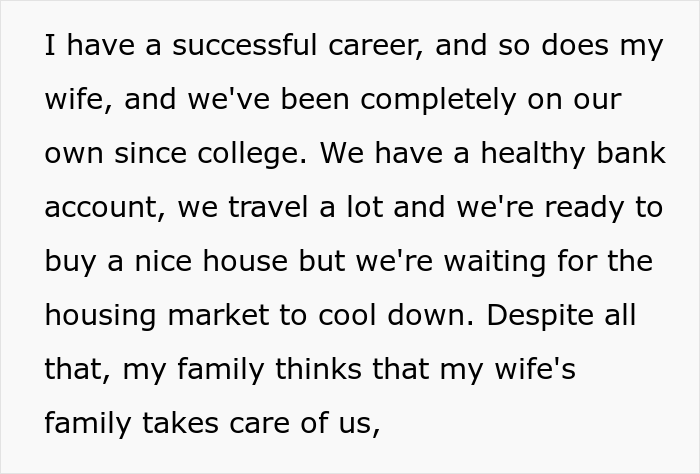Click on the word "nice"
The height and width of the screenshot is (474, 700).
click(163, 261)
